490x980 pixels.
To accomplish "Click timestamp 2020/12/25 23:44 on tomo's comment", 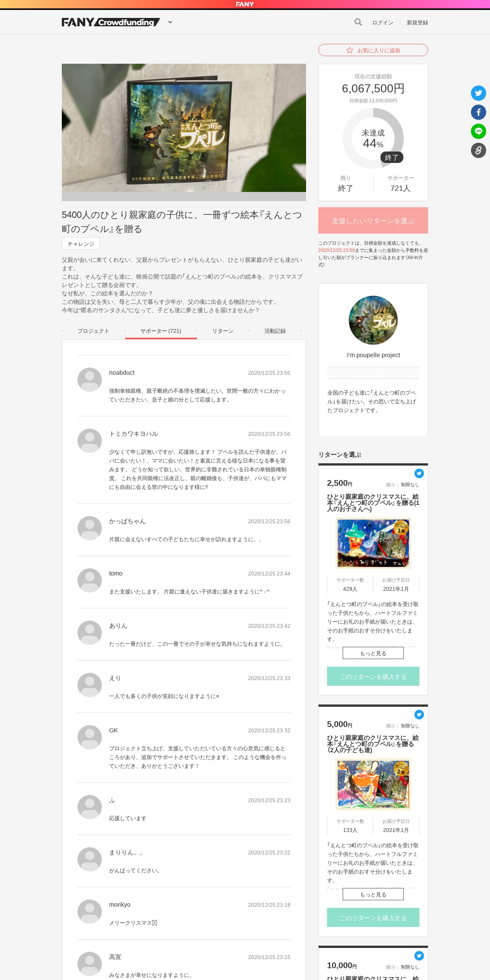I will (x=269, y=574).
